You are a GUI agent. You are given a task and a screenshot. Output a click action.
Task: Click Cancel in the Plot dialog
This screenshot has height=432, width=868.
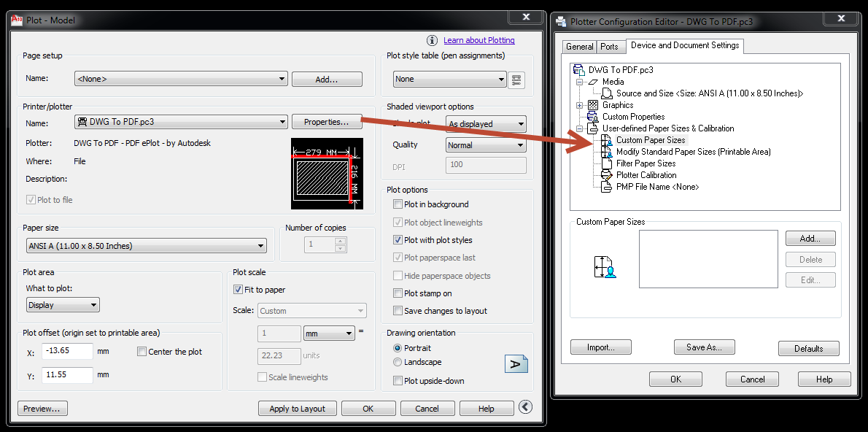pos(427,409)
